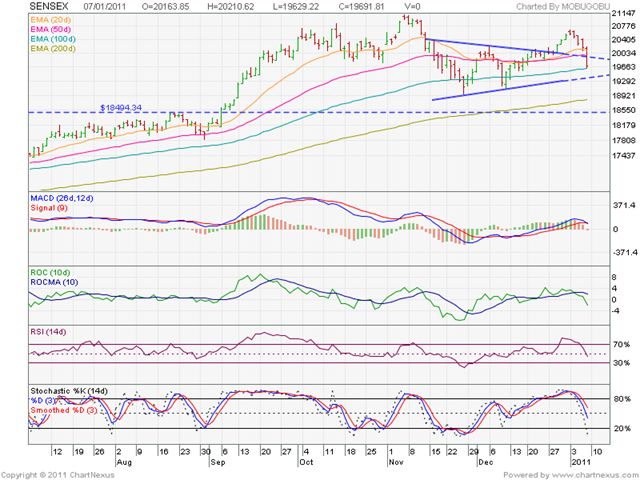Click the ROC (10d) indicator label
Image resolution: width=640 pixels, height=480 pixels.
50,273
